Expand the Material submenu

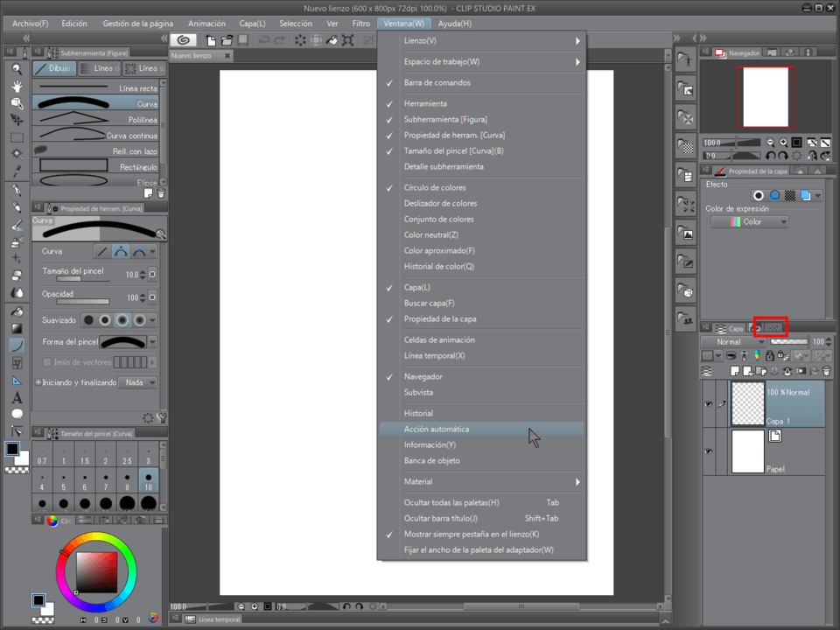pyautogui.click(x=481, y=481)
